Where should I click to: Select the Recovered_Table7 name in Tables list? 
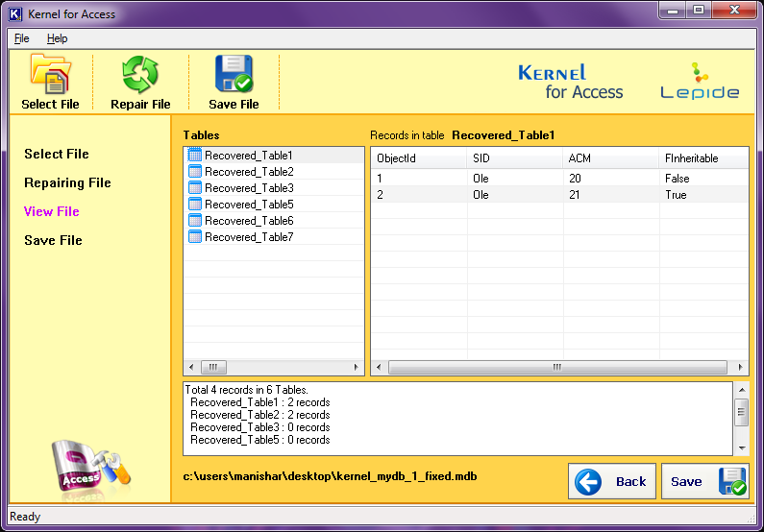point(249,237)
